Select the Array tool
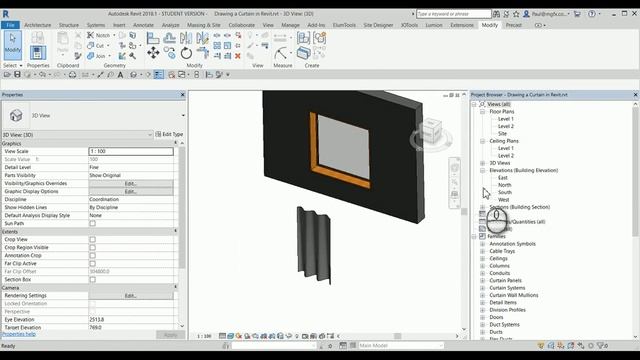The width and height of the screenshot is (640, 360). (x=217, y=45)
